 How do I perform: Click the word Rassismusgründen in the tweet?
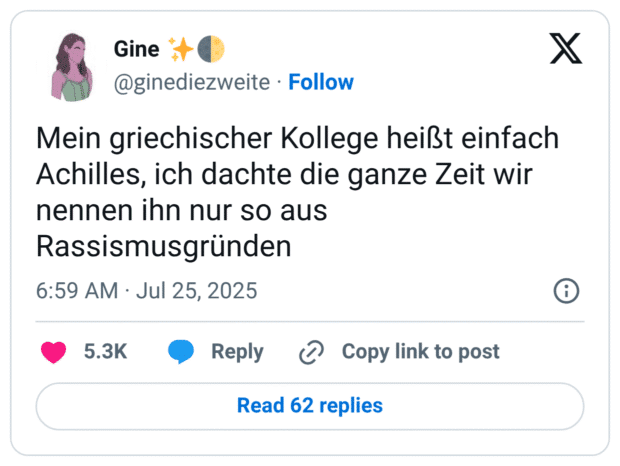[163, 246]
